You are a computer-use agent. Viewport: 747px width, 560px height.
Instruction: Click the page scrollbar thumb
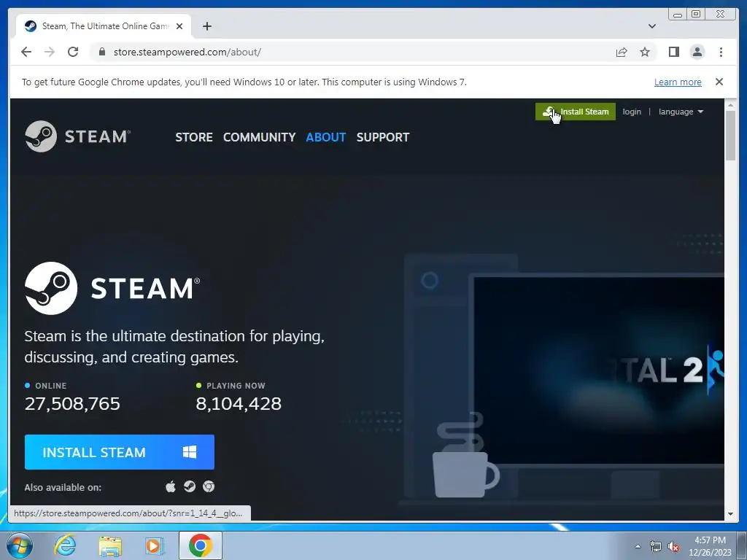[730, 135]
